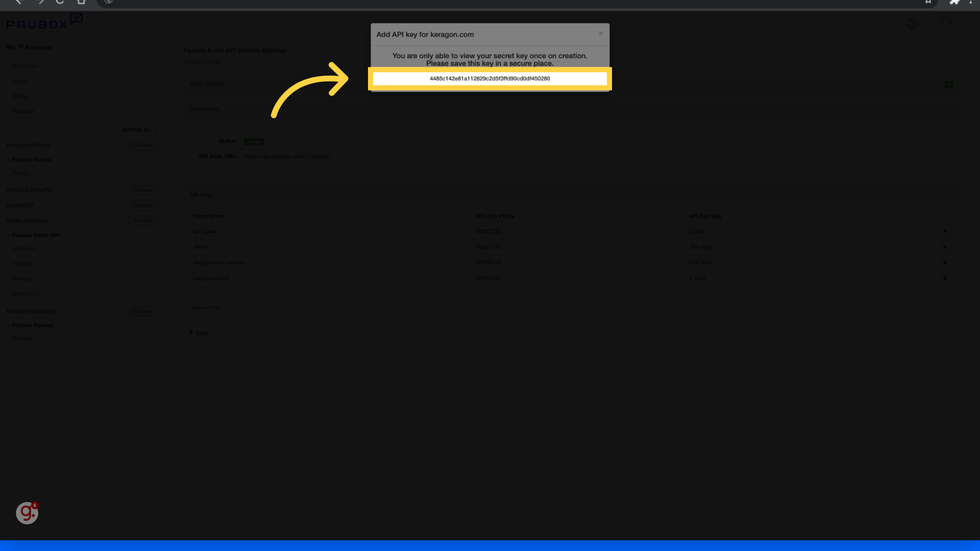This screenshot has width=980, height=551.
Task: Collapse the Paubox Access section
Action: pyautogui.click(x=30, y=325)
